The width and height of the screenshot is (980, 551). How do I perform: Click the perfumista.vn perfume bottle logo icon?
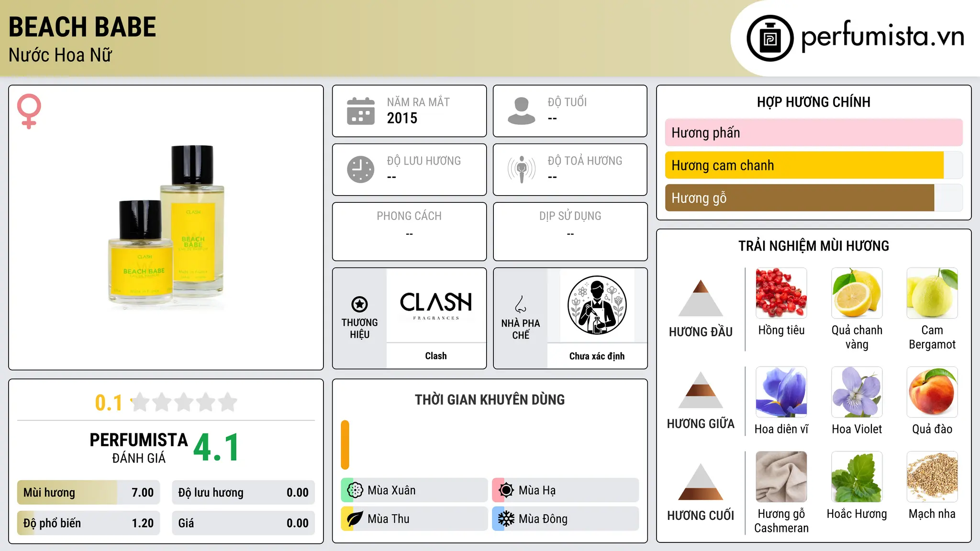pyautogui.click(x=770, y=38)
